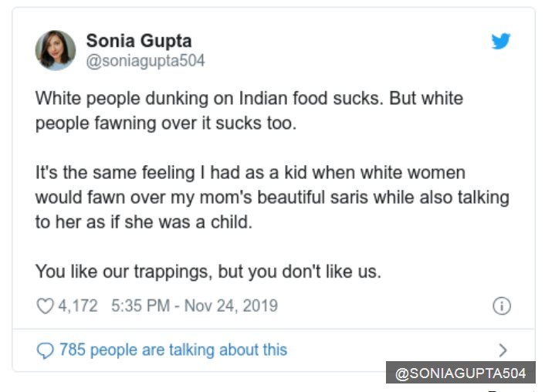Click the reply speech bubble icon
The height and width of the screenshot is (392, 545).
coord(46,350)
